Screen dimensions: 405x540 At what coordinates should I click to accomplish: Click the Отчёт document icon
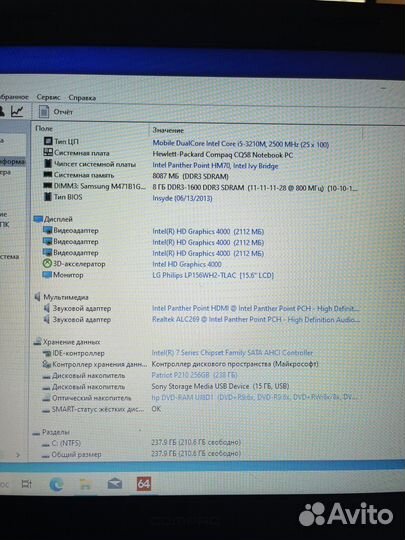(44, 112)
